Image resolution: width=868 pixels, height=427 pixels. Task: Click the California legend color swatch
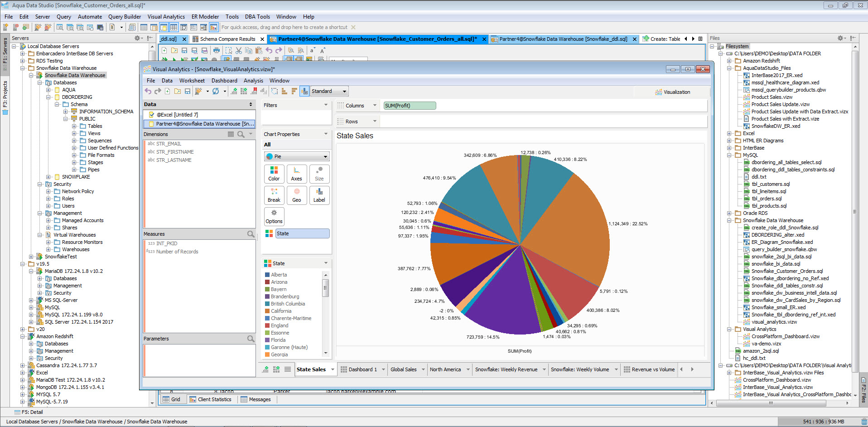(267, 311)
